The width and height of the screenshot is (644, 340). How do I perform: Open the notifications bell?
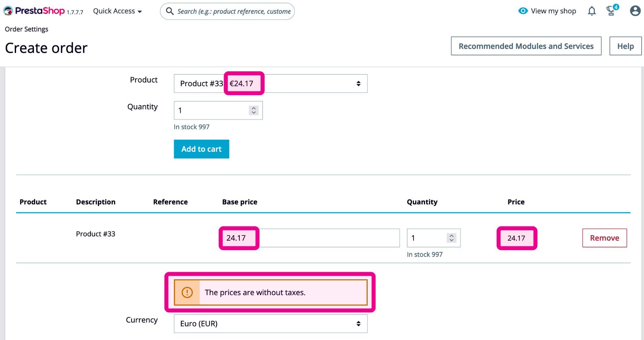point(592,11)
